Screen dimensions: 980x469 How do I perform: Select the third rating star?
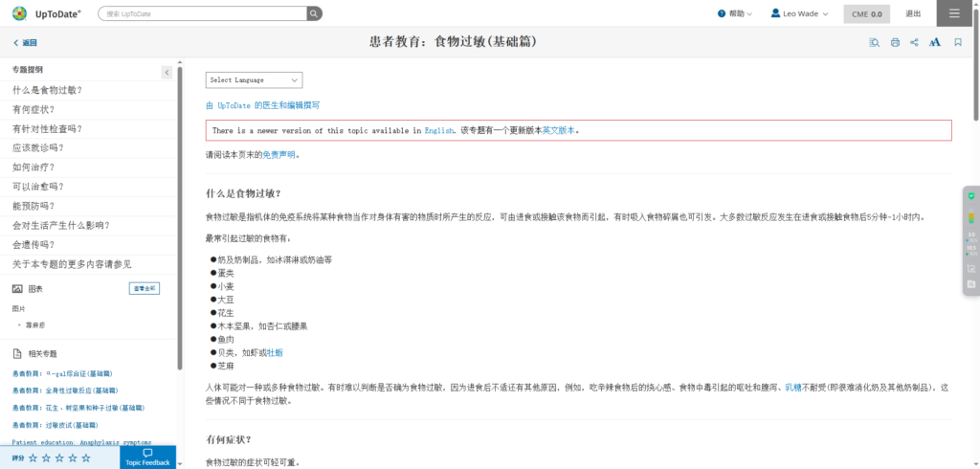pyautogui.click(x=59, y=458)
